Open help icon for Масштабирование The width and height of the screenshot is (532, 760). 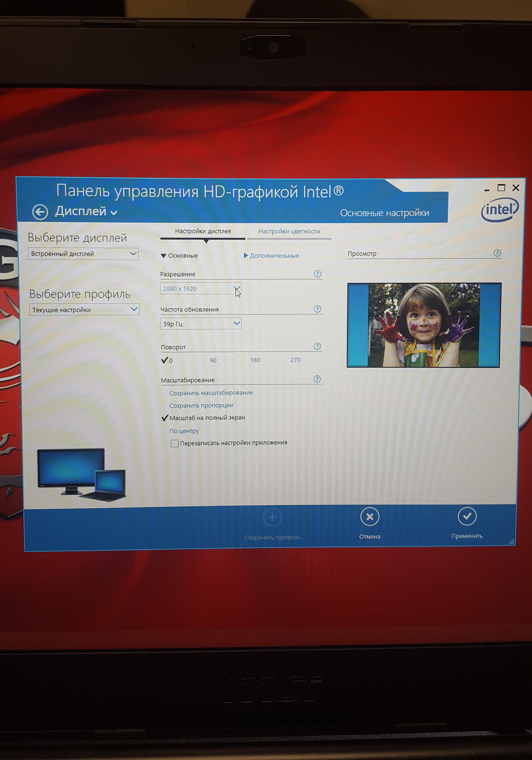click(x=317, y=379)
